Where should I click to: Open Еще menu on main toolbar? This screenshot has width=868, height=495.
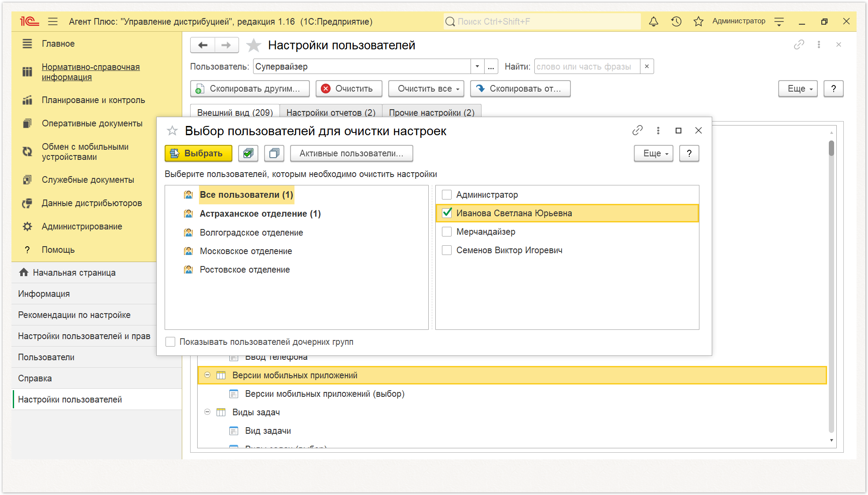[x=798, y=89]
